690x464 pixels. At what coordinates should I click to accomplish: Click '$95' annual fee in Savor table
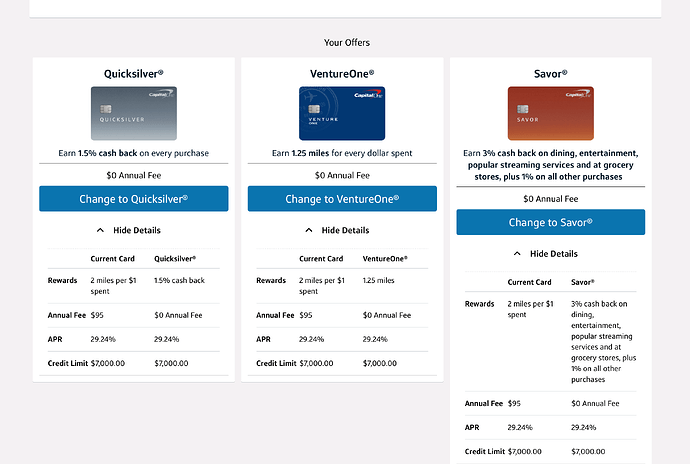(514, 403)
